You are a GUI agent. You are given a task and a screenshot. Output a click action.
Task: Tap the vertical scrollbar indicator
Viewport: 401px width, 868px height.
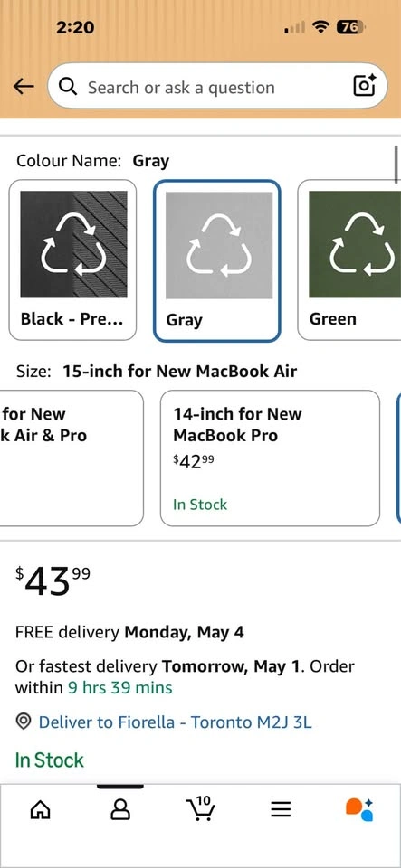pos(396,164)
